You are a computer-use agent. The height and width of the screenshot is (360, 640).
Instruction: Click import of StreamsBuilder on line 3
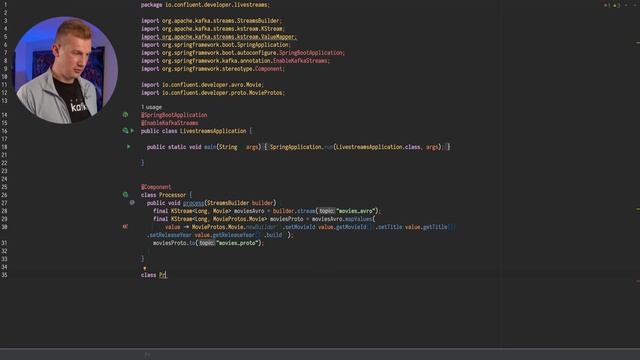tap(211, 21)
